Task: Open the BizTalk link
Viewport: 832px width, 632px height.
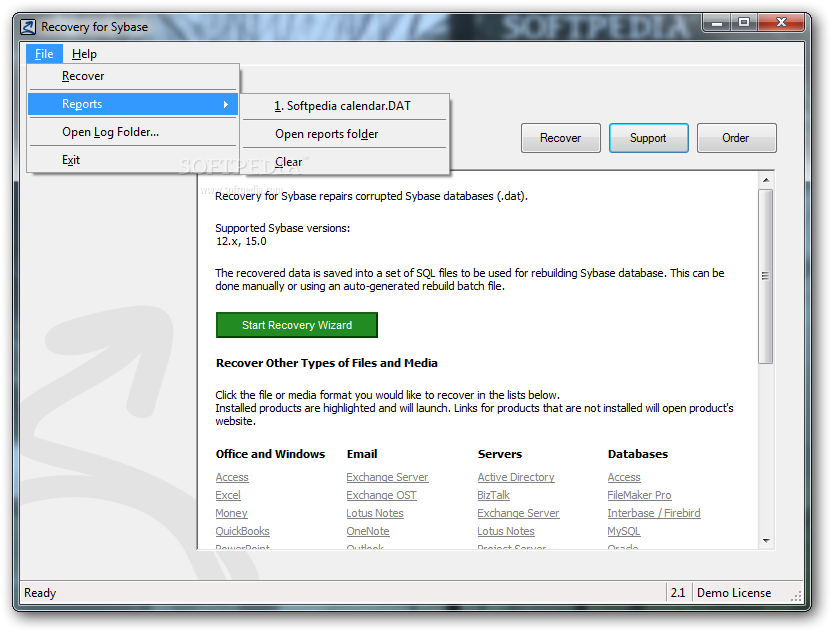Action: coord(493,495)
